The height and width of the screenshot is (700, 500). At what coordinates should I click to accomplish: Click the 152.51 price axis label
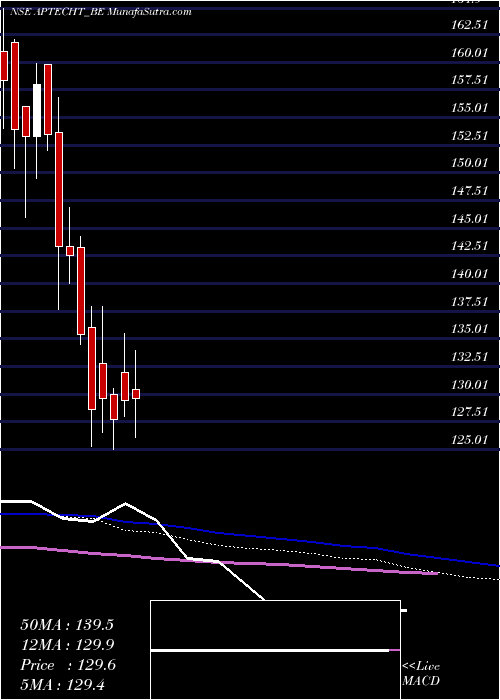(x=469, y=136)
